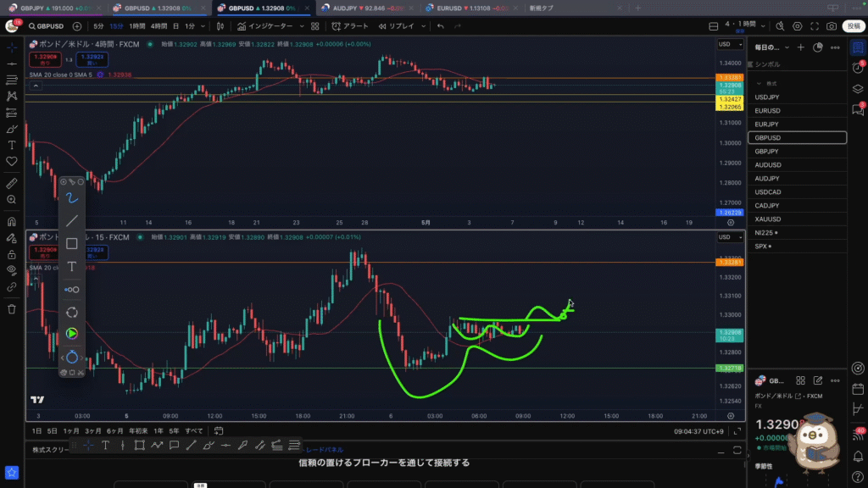This screenshot has width=868, height=488.
Task: Click the green play button in palette
Action: [x=72, y=334]
